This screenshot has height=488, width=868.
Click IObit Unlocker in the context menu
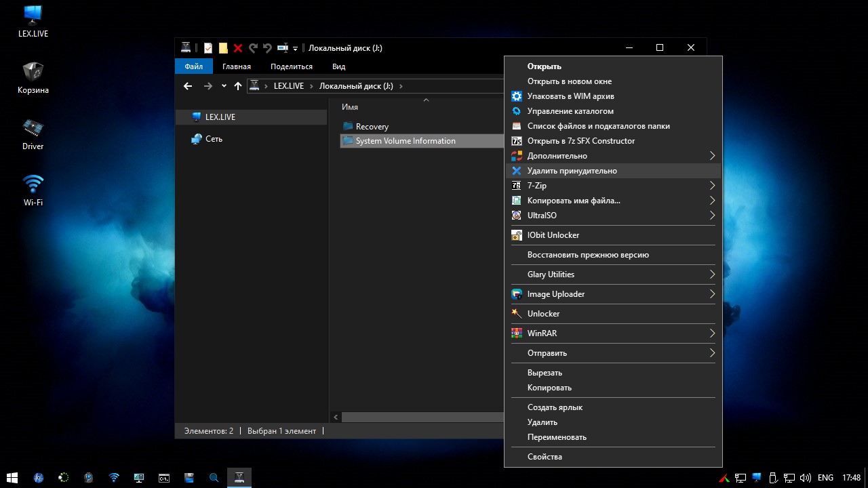tap(553, 235)
